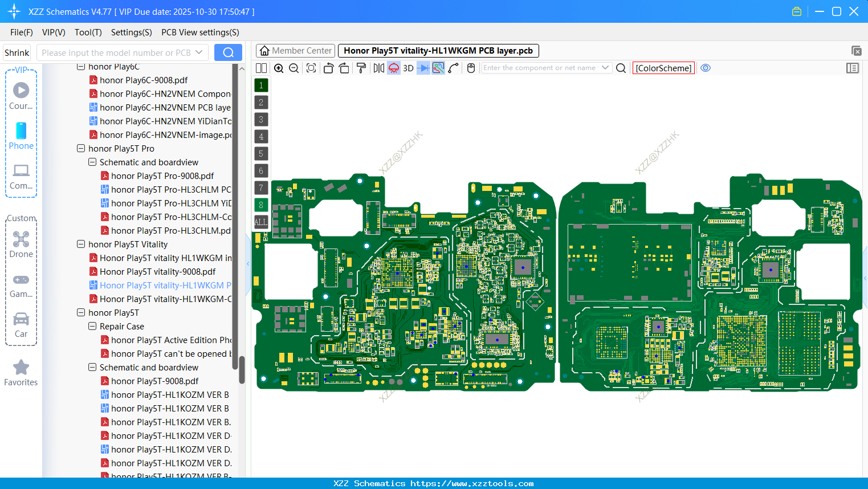
Task: Mirror the PCB board
Action: 378,68
